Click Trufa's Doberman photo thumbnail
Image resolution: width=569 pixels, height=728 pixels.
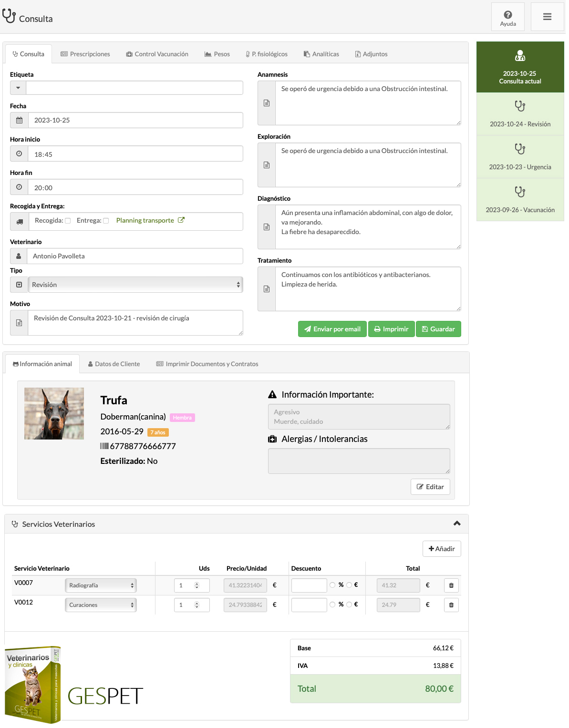coord(54,413)
